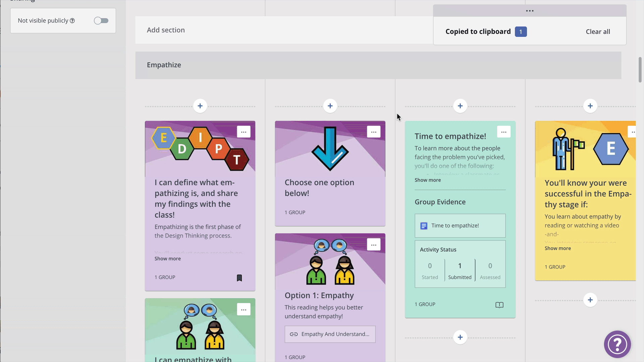
Task: Click 1 GROUP label on Choose one option card
Action: point(295,213)
